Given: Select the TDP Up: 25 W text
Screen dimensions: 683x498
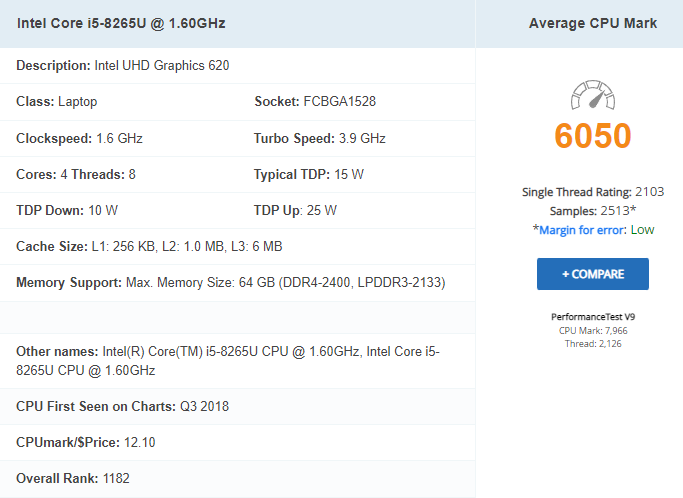Looking at the screenshot, I should click(x=295, y=210).
